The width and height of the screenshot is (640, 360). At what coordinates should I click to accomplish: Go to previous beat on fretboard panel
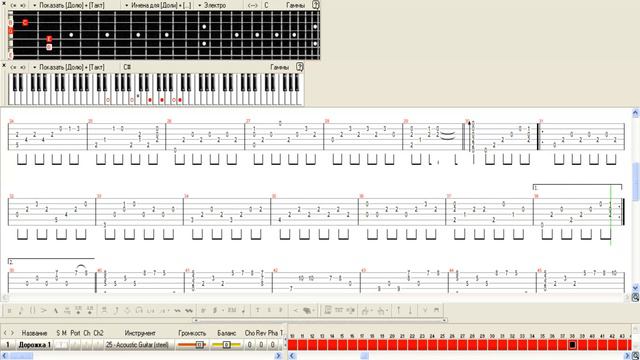tap(13, 5)
